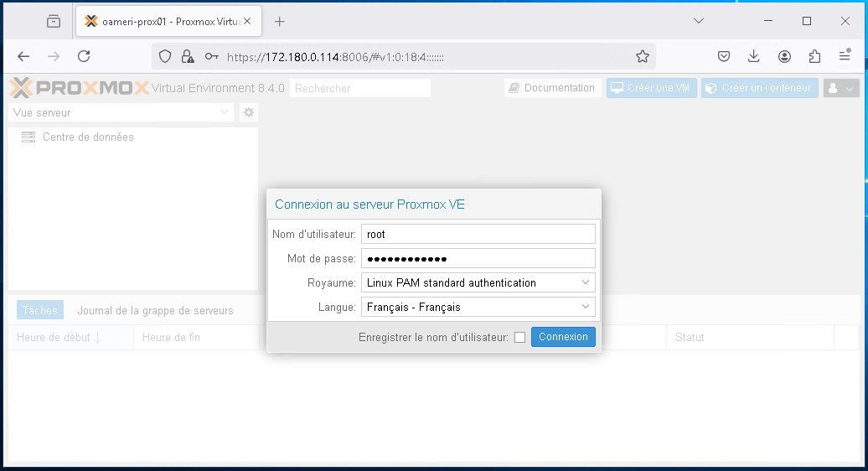Screen dimensions: 868x471
Task: Click the Firefox tab overview icon
Action: click(54, 22)
